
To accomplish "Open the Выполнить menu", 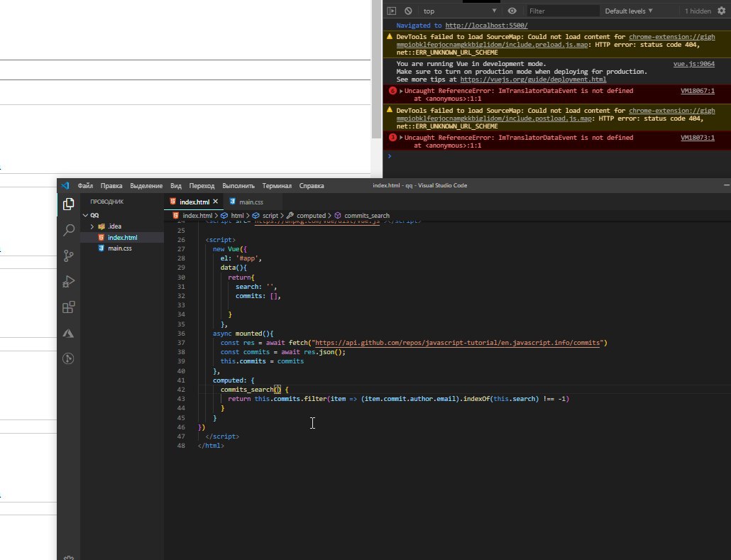I will pyautogui.click(x=238, y=185).
